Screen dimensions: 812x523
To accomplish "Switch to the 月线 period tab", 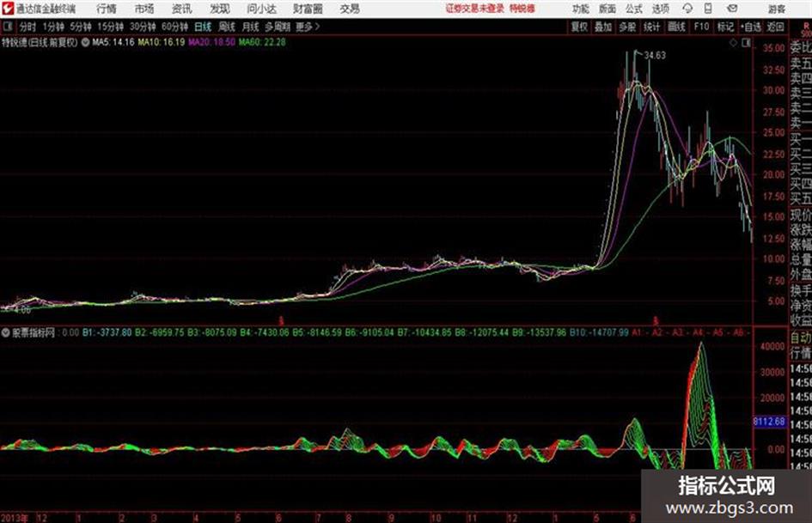I will point(251,27).
